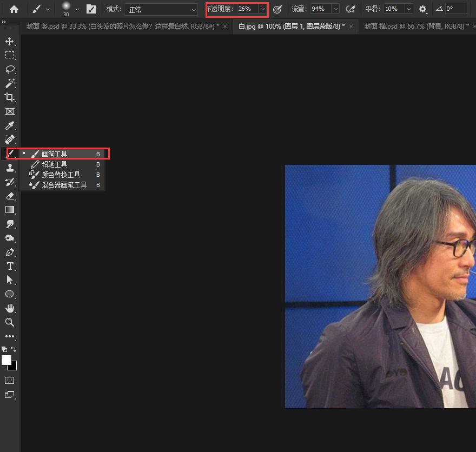The width and height of the screenshot is (476, 452).
Task: Click the Home button in options bar
Action: pos(14,9)
